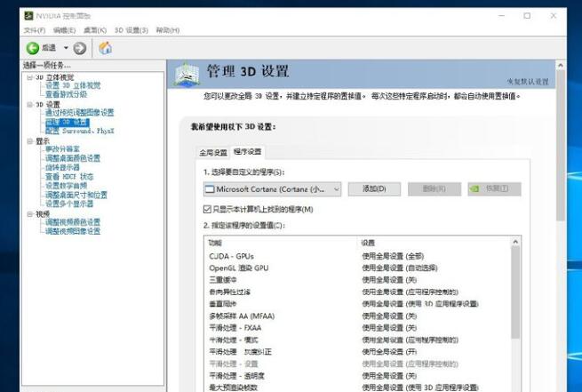Click the 使用全局设置 (自动选择) value
Screen dimensions: 582x392
point(400,268)
